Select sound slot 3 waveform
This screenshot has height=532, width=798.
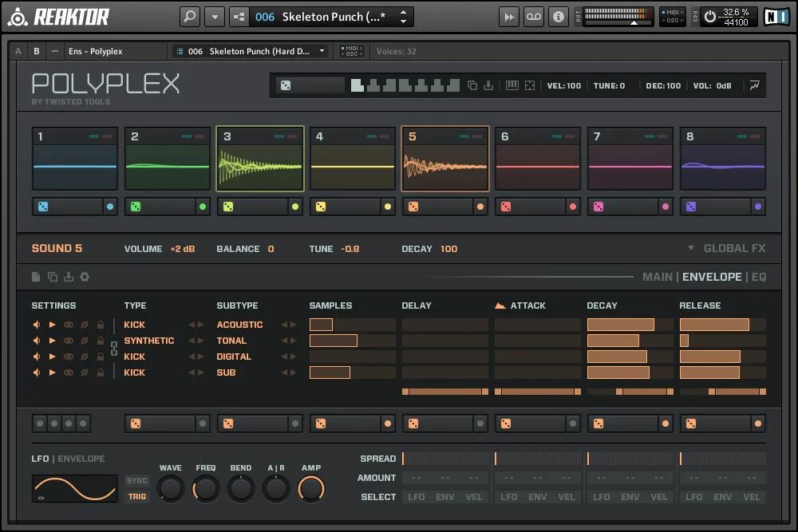[260, 167]
